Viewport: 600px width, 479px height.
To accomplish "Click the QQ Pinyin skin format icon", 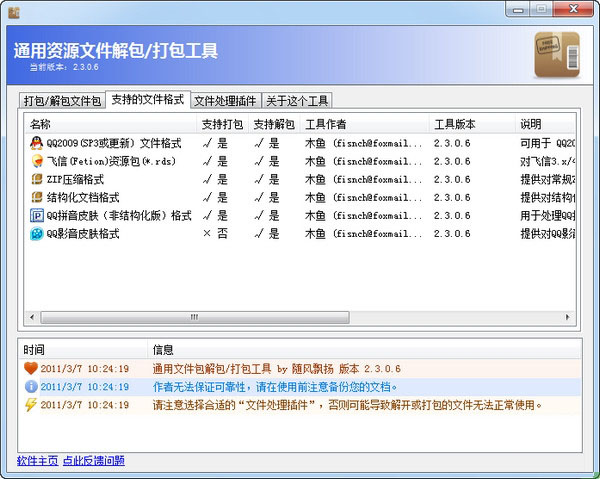I will (x=37, y=215).
